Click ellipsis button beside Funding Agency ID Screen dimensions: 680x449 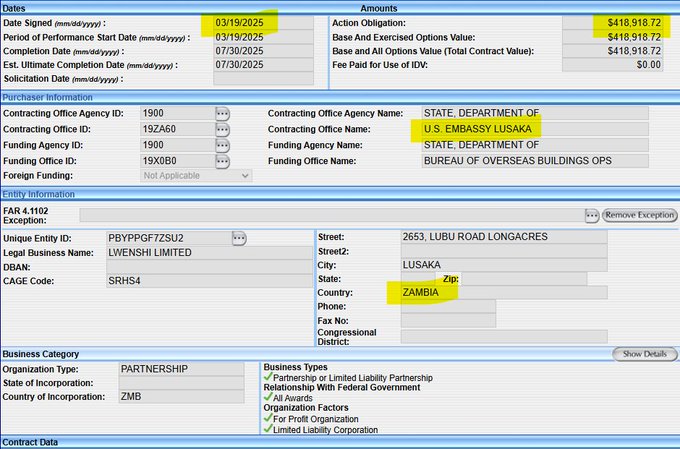pos(222,145)
